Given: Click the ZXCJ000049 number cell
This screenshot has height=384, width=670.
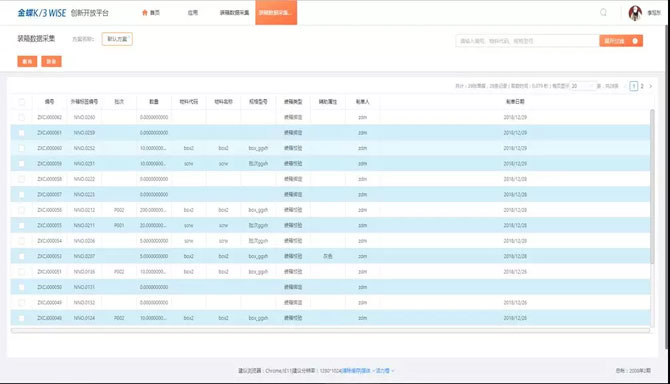Looking at the screenshot, I should pyautogui.click(x=50, y=302).
